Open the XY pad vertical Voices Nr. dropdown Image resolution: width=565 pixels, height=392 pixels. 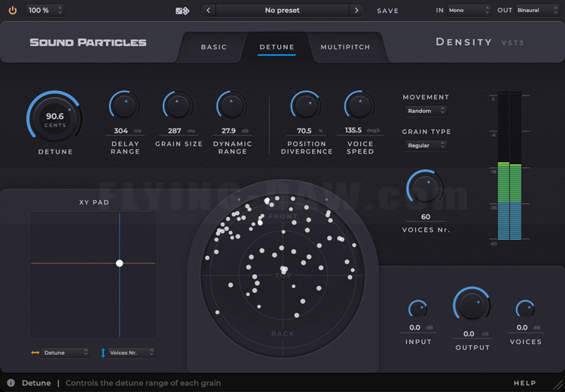tap(131, 353)
